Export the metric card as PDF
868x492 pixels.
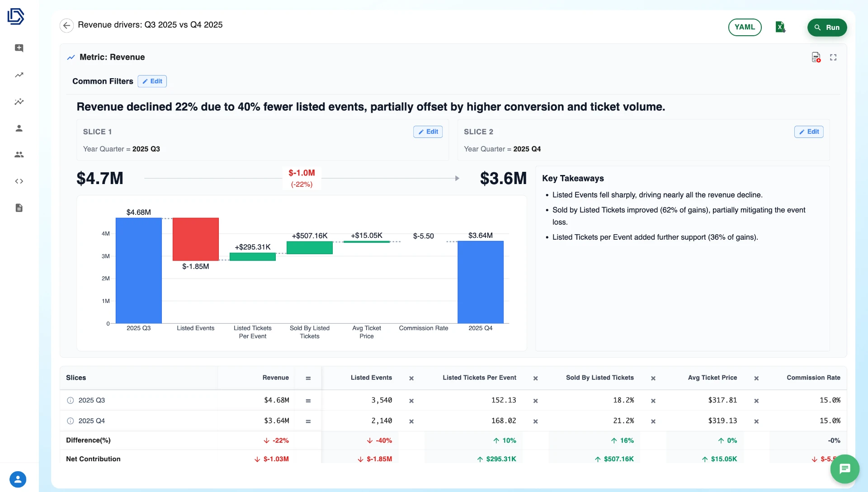pos(816,57)
